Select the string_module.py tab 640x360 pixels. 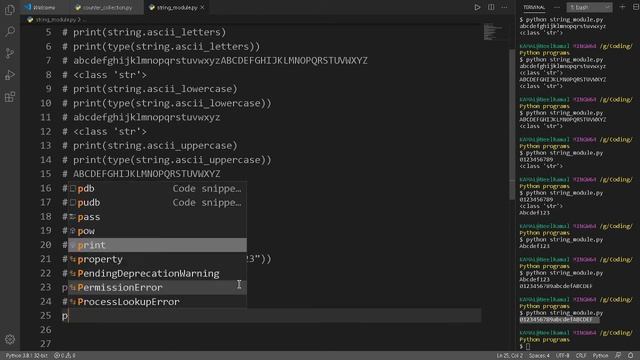coord(176,7)
